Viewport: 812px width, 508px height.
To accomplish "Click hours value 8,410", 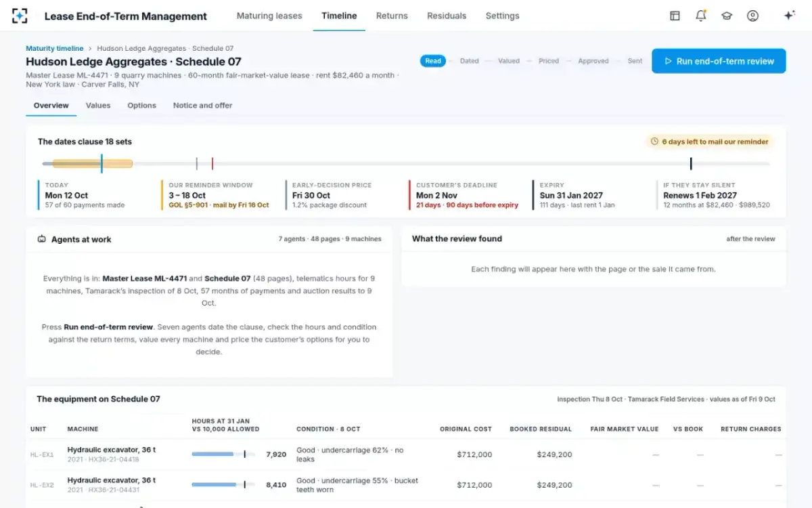I will point(276,485).
